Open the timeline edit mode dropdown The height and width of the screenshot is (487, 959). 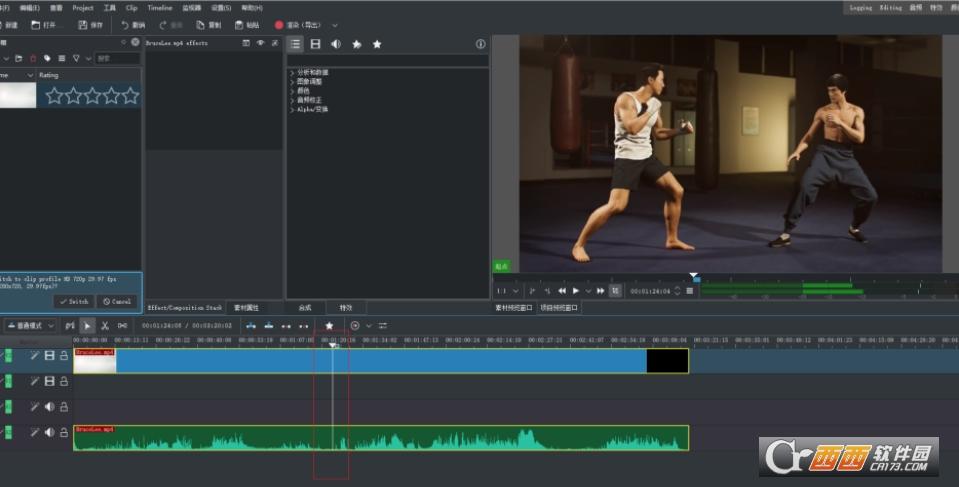(31, 325)
